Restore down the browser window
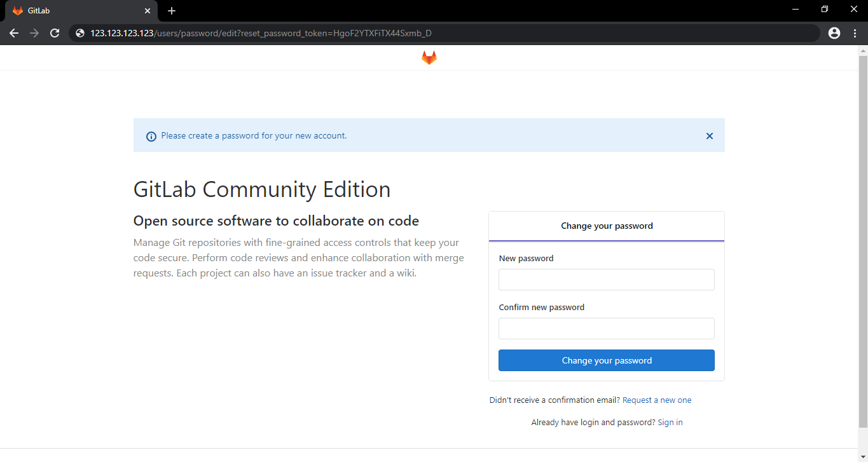The image size is (868, 462). pos(825,10)
